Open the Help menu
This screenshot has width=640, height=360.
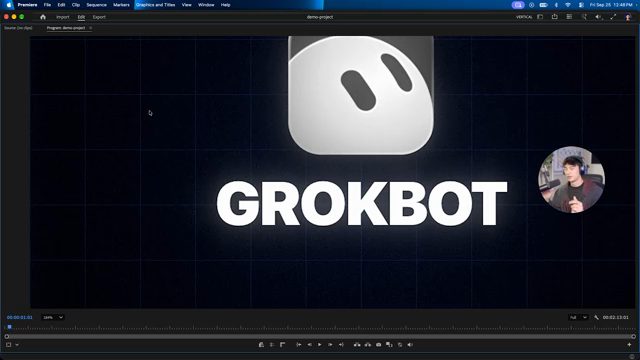[226, 5]
